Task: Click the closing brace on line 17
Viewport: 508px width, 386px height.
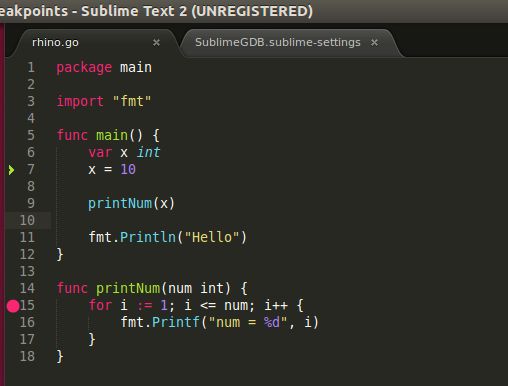Action: coord(92,340)
